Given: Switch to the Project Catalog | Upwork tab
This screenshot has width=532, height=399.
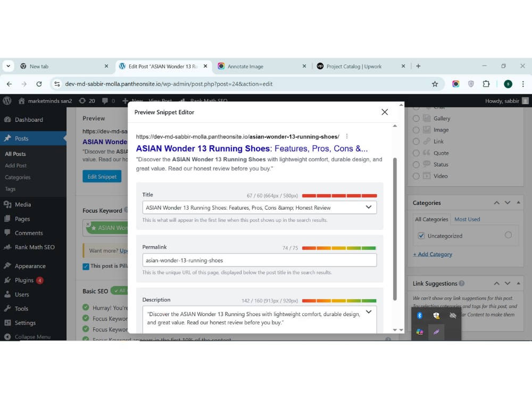Looking at the screenshot, I should pyautogui.click(x=360, y=66).
